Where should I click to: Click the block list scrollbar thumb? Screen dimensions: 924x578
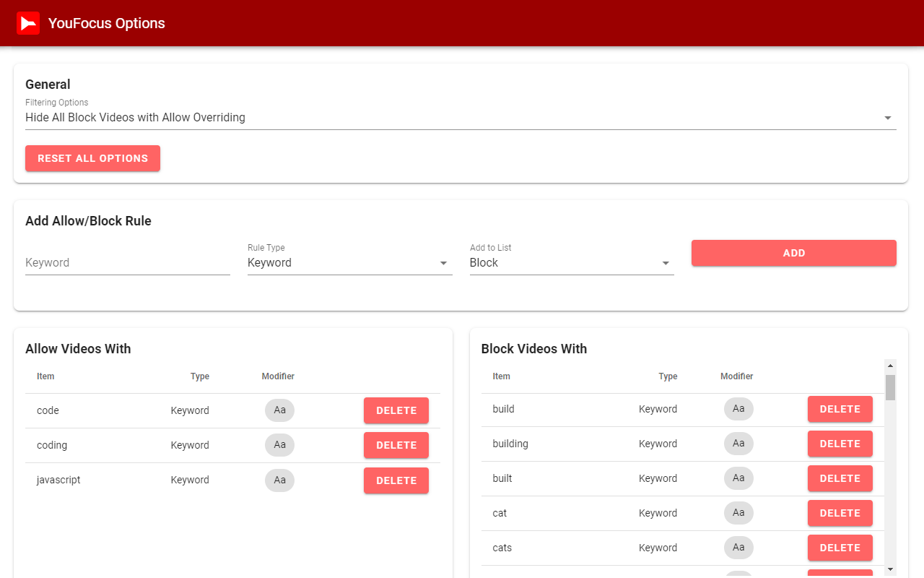(890, 387)
